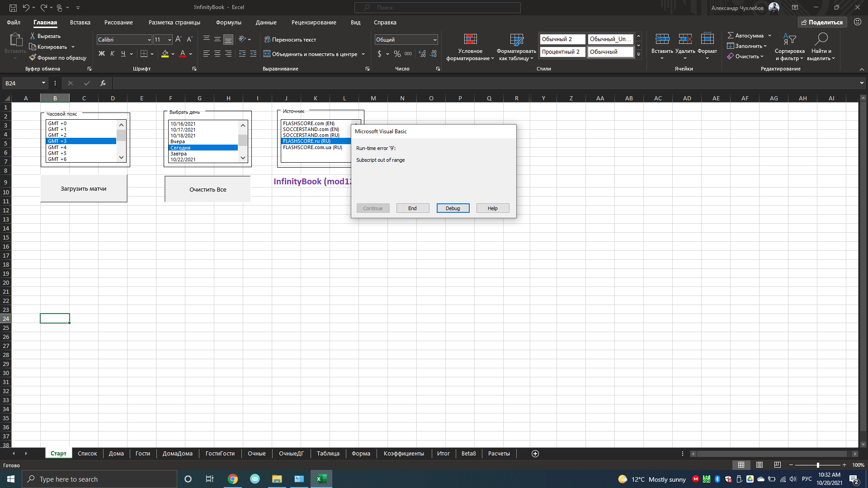Open the font size dropdown
This screenshot has width=868, height=488.
coord(170,40)
